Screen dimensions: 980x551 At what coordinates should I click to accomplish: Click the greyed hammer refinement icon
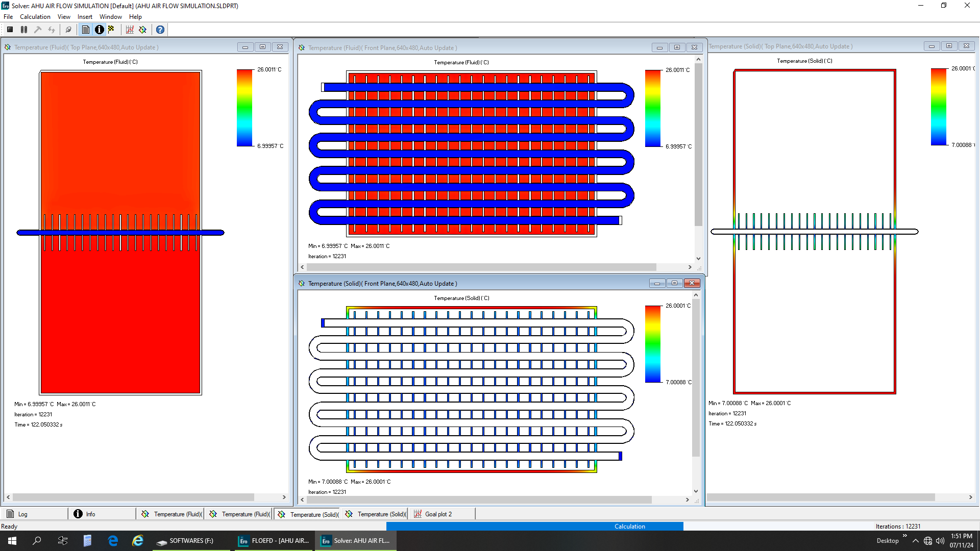[x=38, y=30]
